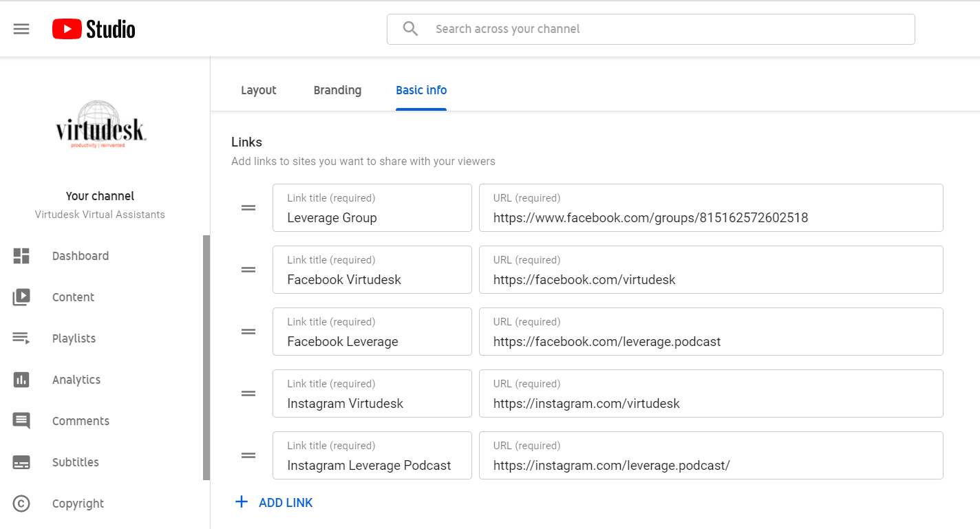
Task: Click drag handle beside Instagram Leverage Podcast
Action: tap(248, 455)
